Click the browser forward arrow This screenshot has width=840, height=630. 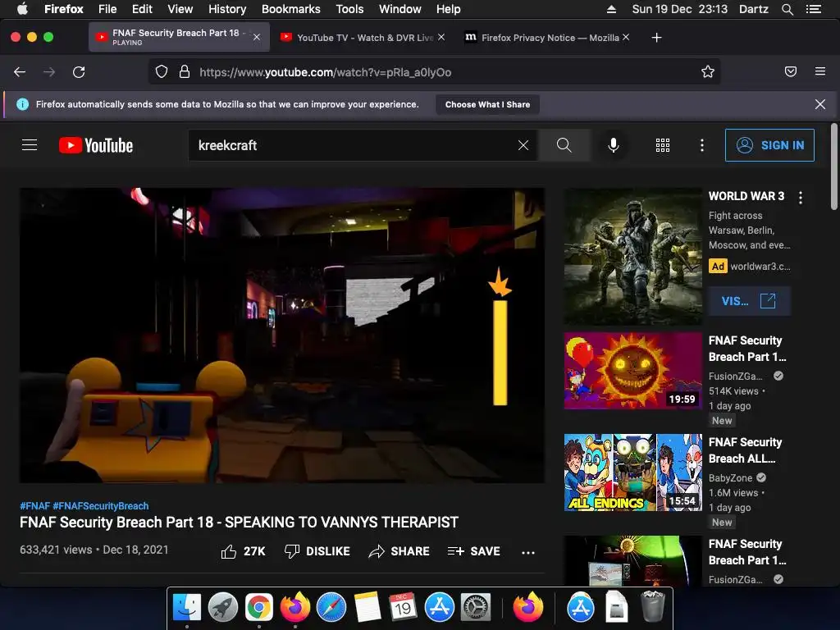point(49,72)
